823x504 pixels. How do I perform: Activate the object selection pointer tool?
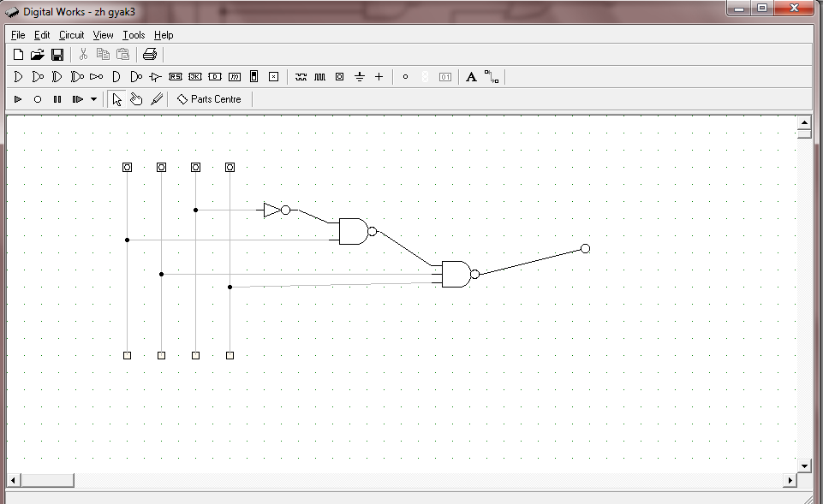pyautogui.click(x=117, y=99)
